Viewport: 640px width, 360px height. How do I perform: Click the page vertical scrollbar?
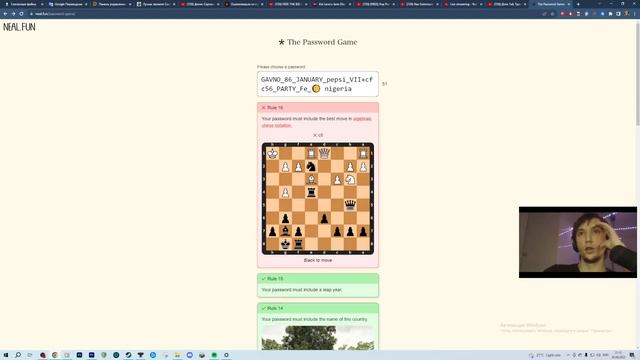tap(638, 73)
